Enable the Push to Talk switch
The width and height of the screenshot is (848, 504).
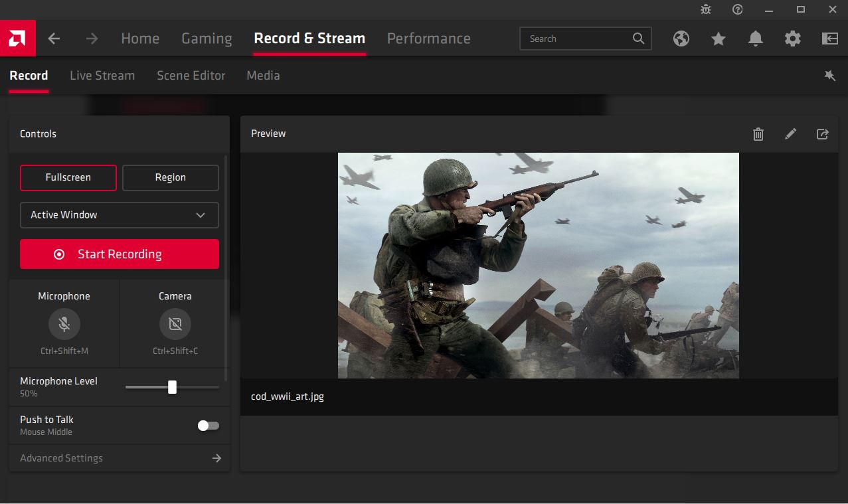pos(208,426)
